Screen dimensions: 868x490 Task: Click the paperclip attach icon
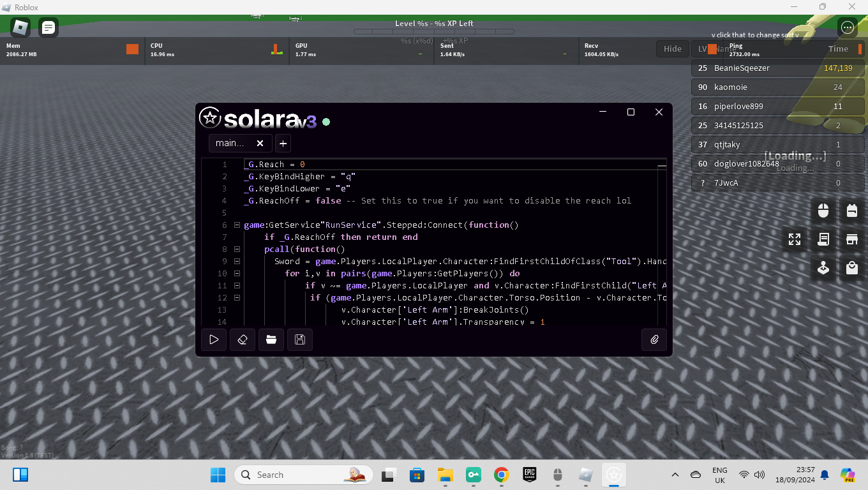(x=654, y=340)
